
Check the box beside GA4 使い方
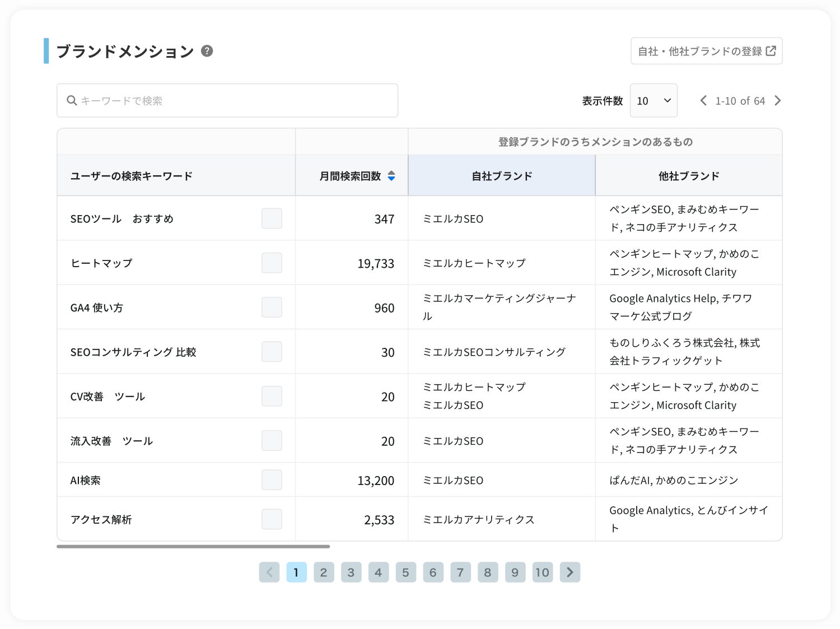272,307
